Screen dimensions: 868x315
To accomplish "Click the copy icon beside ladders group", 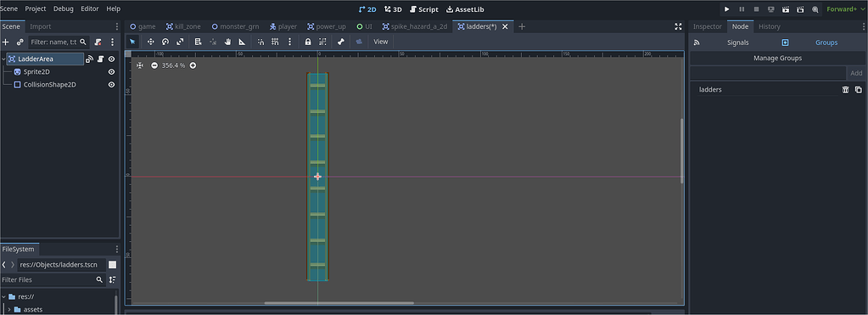I will point(858,90).
